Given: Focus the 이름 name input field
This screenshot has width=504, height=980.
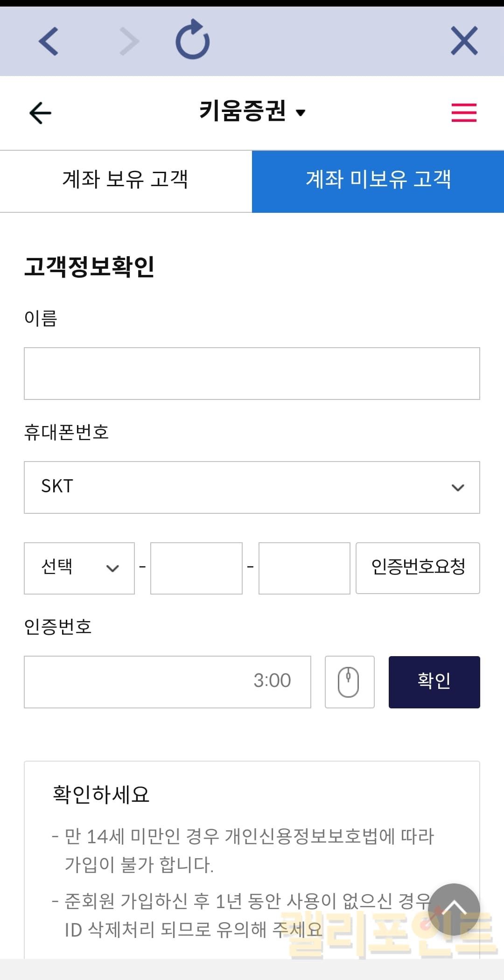Looking at the screenshot, I should [252, 373].
